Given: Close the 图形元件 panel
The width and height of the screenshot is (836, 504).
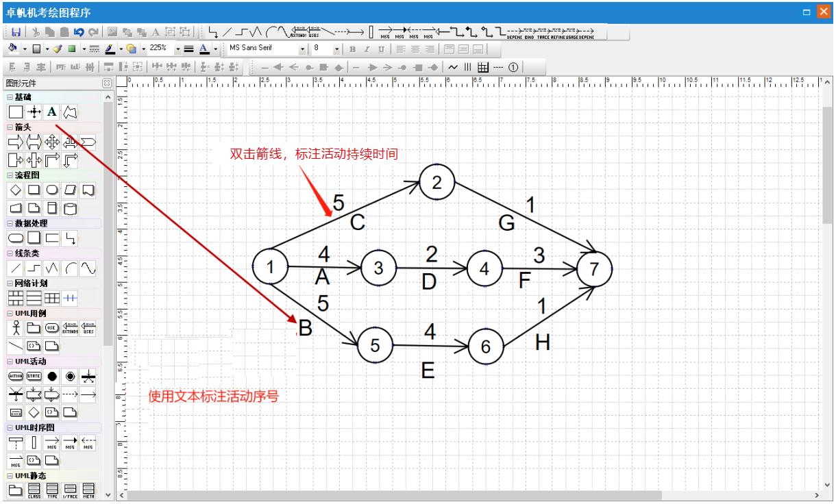Looking at the screenshot, I should pyautogui.click(x=108, y=84).
